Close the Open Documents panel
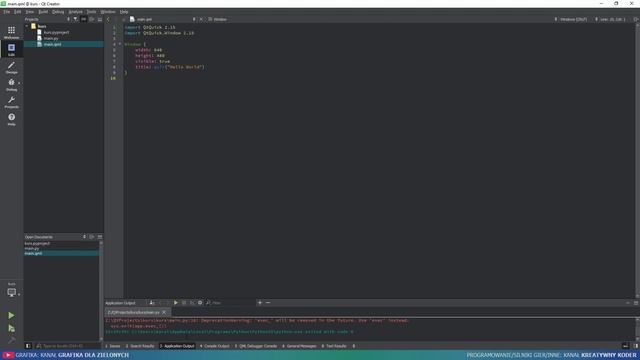 click(100, 237)
